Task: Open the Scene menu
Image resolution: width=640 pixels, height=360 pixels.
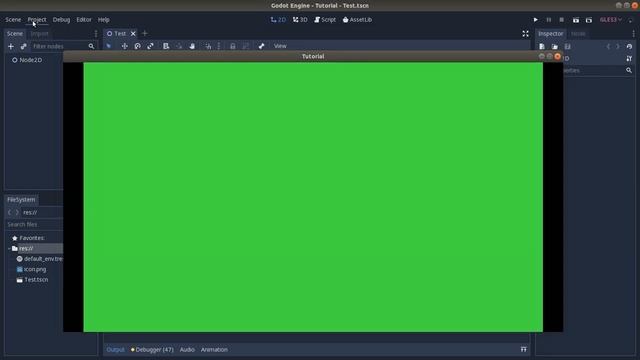Action: pos(13,20)
